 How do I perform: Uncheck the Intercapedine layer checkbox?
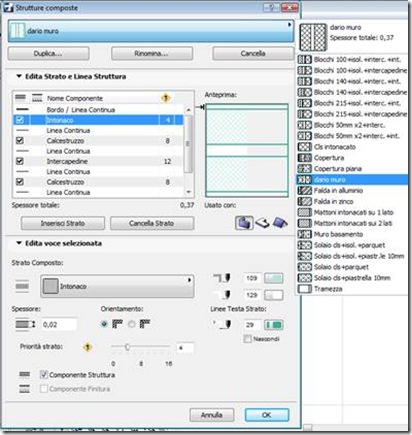[x=20, y=161]
